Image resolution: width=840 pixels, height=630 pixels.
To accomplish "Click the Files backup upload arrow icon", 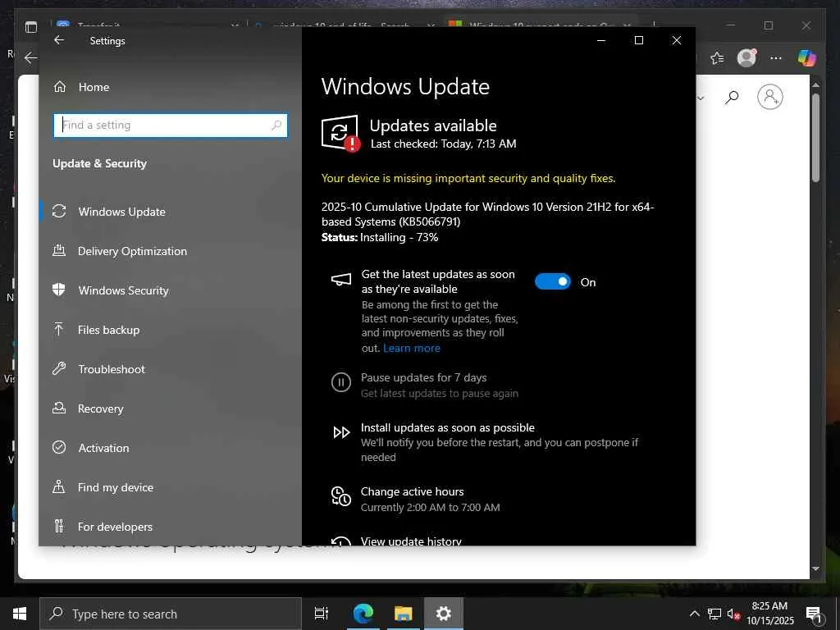I will [x=59, y=329].
